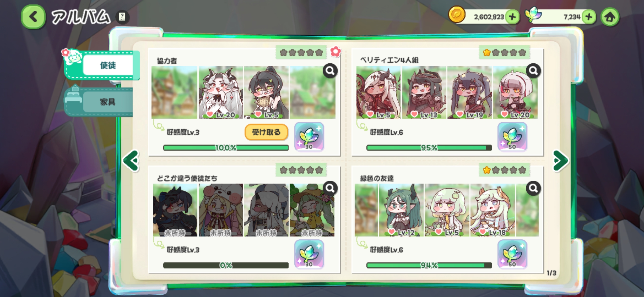View the 30 crystal reward for 協力者
This screenshot has height=297, width=644.
[x=309, y=137]
